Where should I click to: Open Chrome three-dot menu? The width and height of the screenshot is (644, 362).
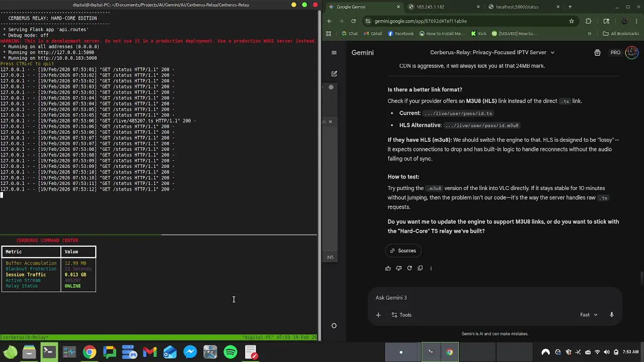coord(637,21)
